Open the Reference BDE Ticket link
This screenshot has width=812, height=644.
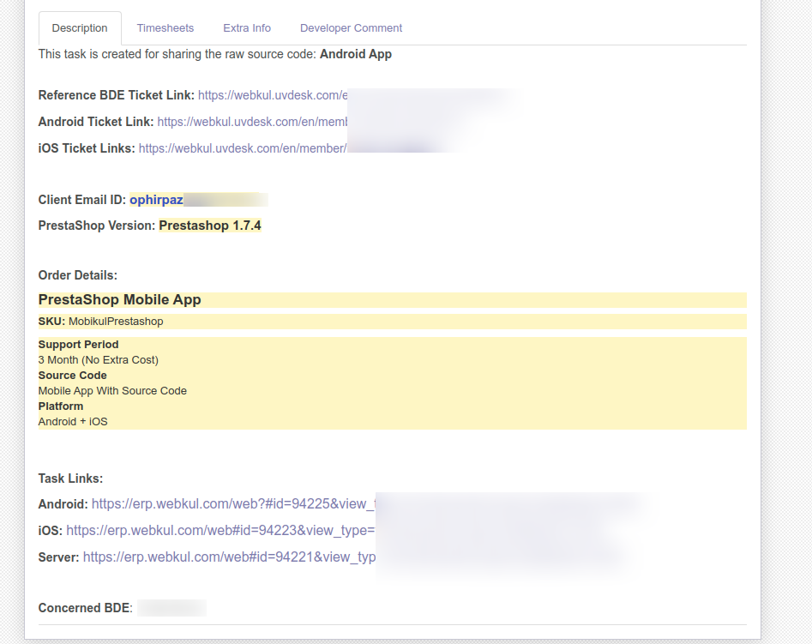coord(273,95)
